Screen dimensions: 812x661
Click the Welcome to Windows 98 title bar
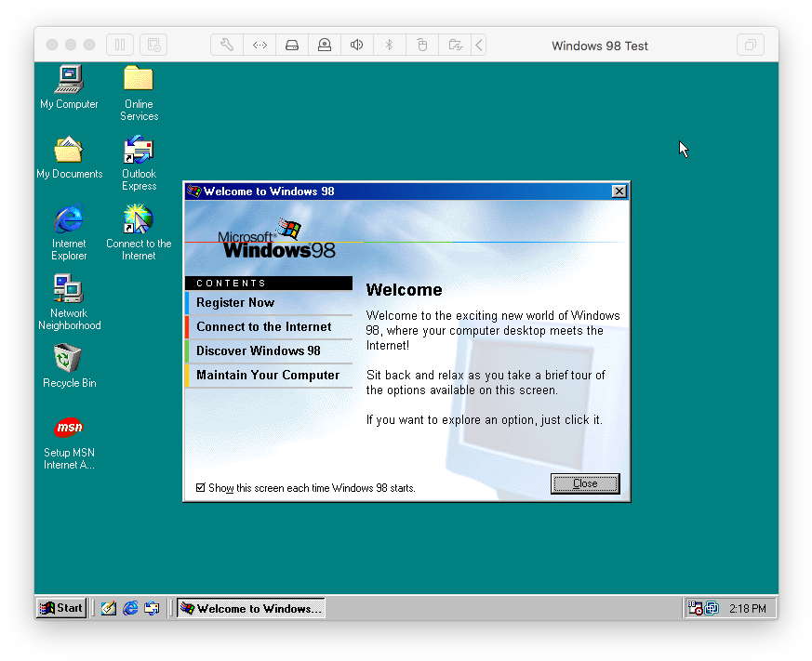[x=407, y=191]
